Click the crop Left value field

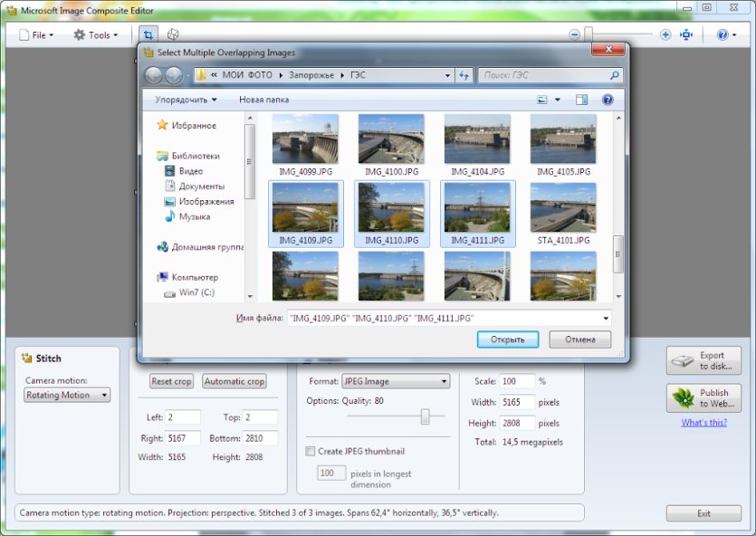point(183,417)
